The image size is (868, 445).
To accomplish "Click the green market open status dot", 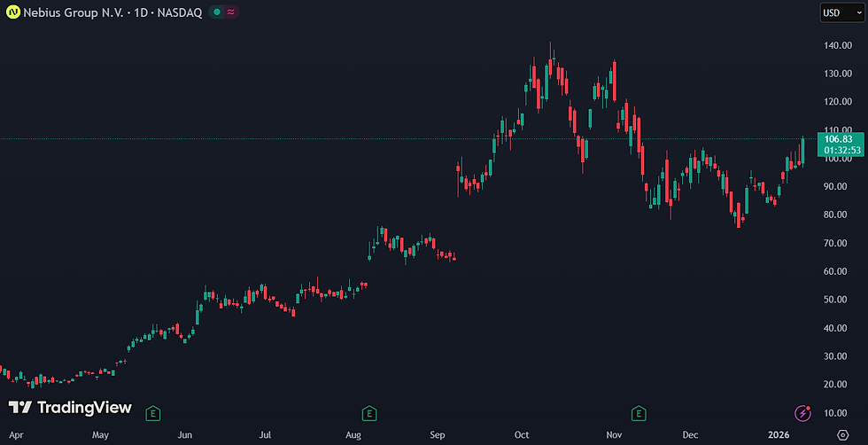I will tap(216, 12).
